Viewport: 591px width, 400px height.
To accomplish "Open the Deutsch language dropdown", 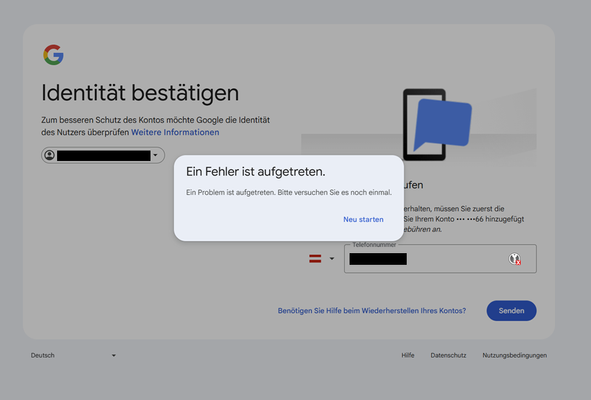I will (73, 355).
